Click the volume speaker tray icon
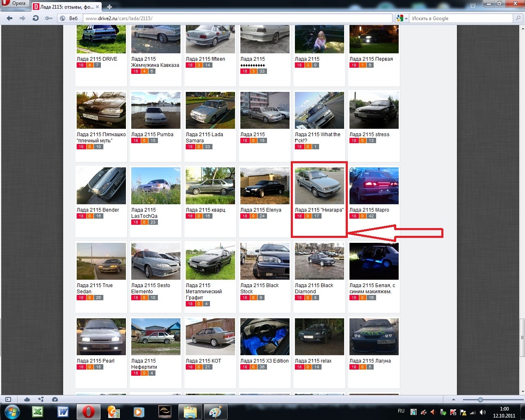The image size is (525, 420). pos(483,412)
